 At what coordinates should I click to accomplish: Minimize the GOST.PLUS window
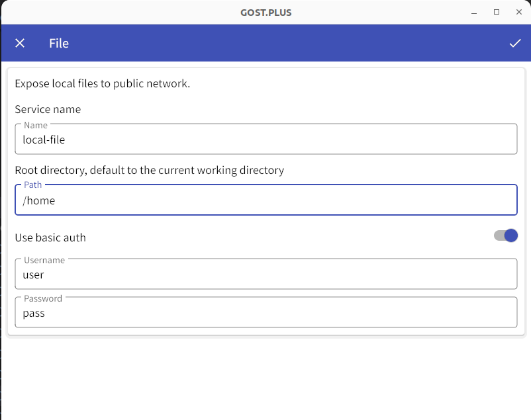click(474, 13)
